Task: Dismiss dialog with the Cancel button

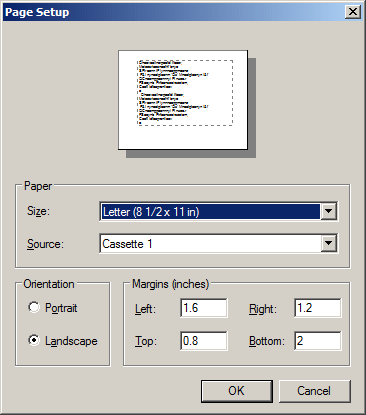Action: [314, 391]
